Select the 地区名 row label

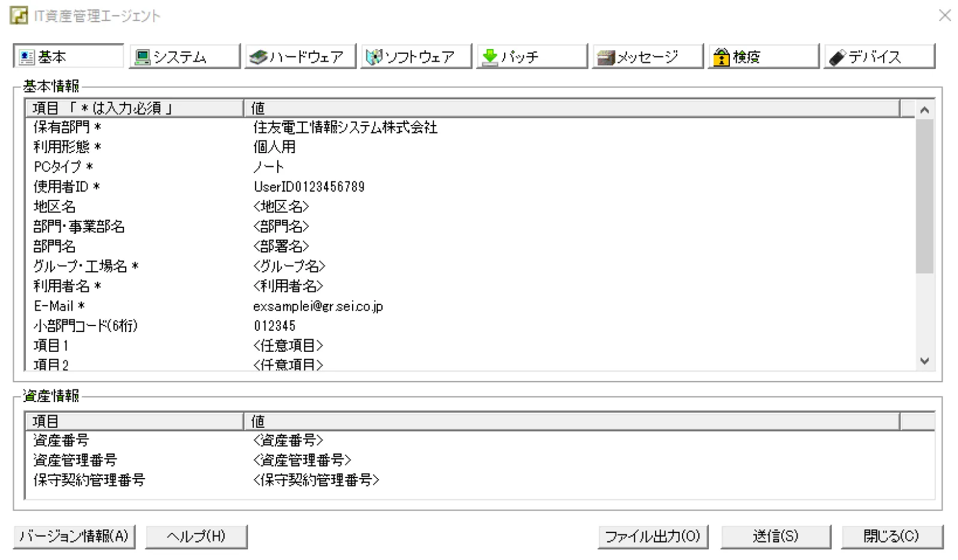pyautogui.click(x=54, y=206)
